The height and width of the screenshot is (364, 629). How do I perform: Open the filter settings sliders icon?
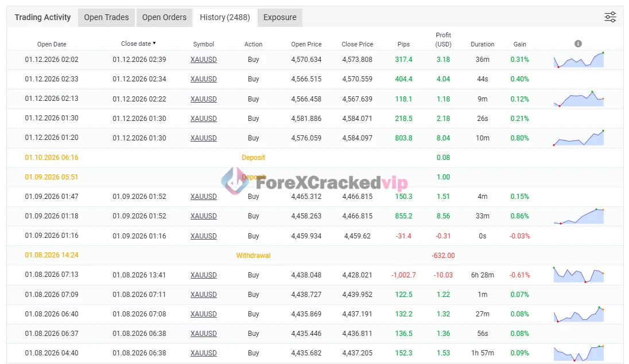tap(610, 17)
